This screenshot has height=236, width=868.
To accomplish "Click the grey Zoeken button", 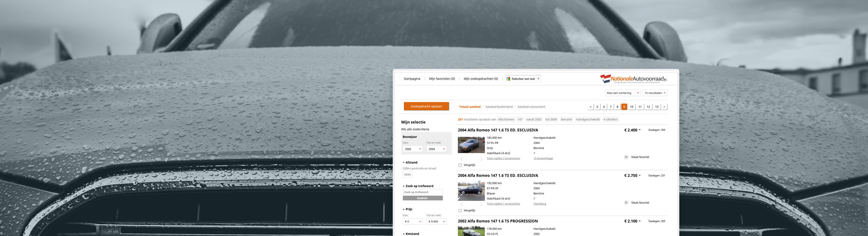I will pos(423,198).
